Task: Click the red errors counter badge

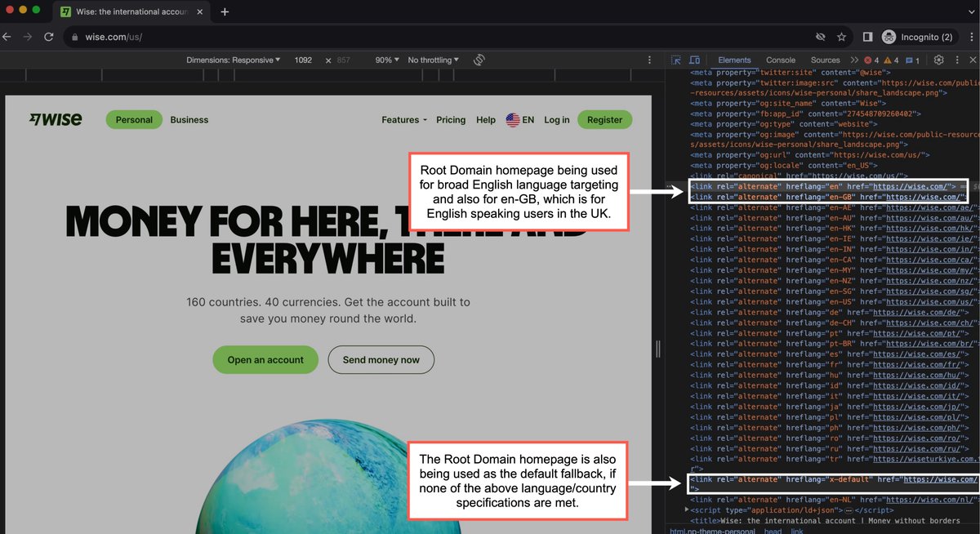Action: pos(872,60)
